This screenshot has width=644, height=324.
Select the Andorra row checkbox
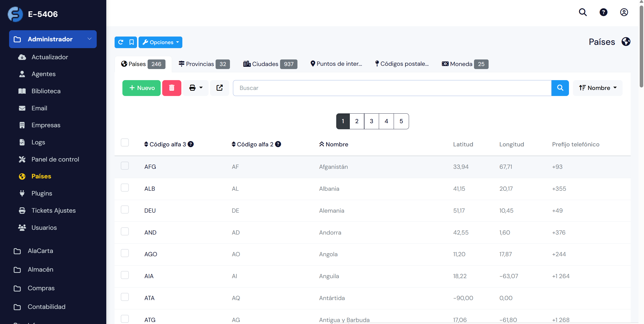pyautogui.click(x=125, y=232)
